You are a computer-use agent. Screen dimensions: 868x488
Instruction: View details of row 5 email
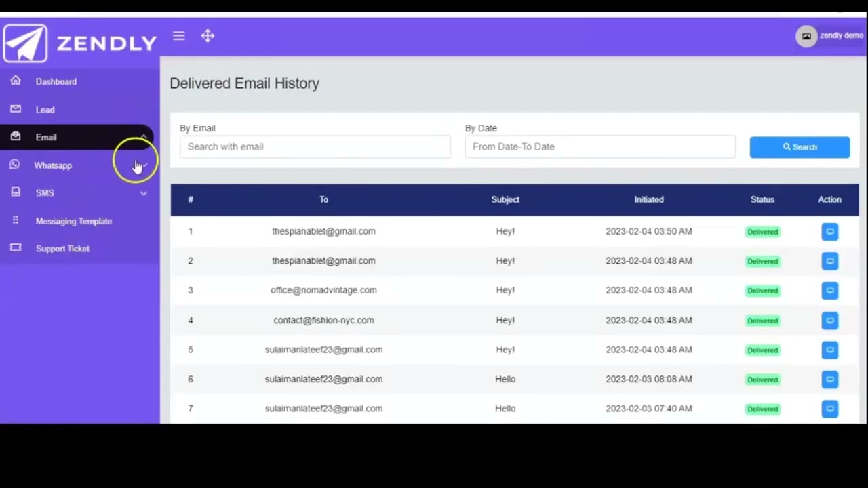pos(829,350)
